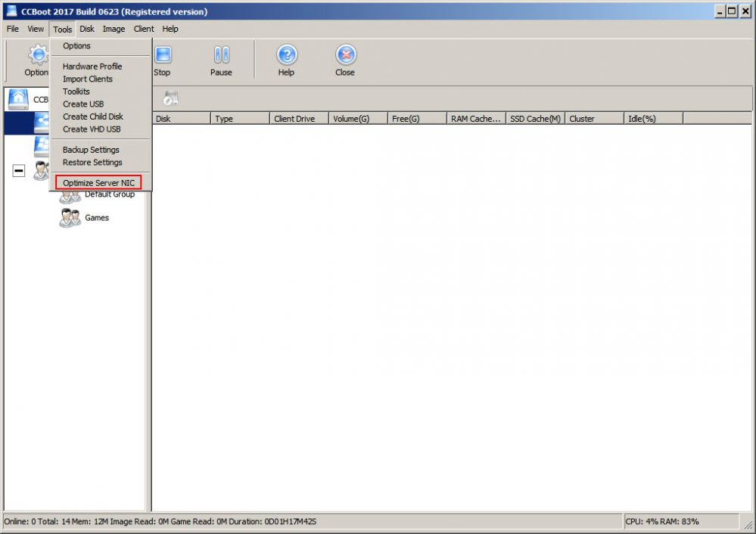Click the SSD Cache(M) column header

(x=535, y=119)
